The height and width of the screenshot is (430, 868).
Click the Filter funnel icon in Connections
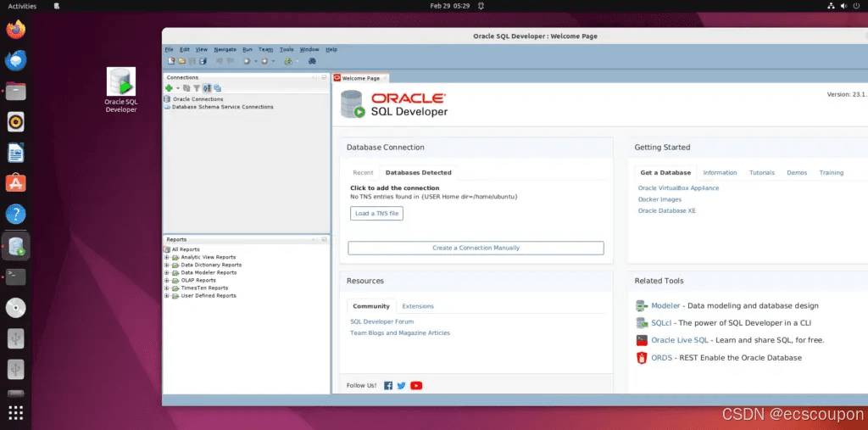[197, 88]
